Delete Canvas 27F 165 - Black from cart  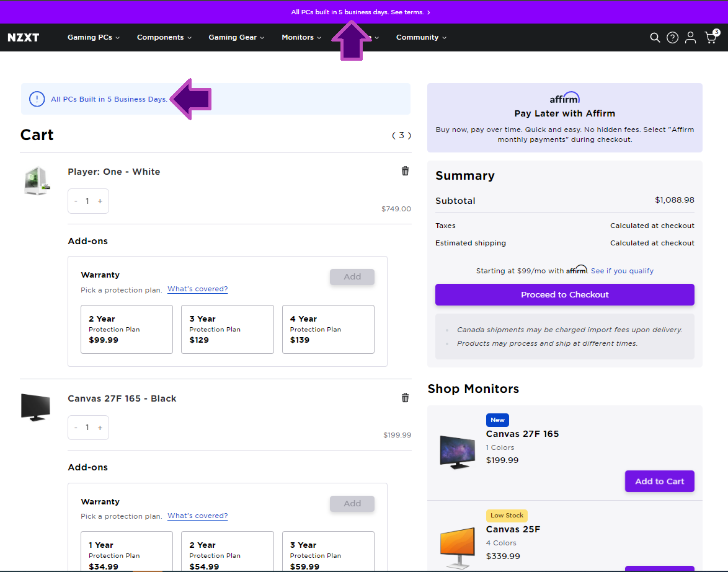point(406,398)
